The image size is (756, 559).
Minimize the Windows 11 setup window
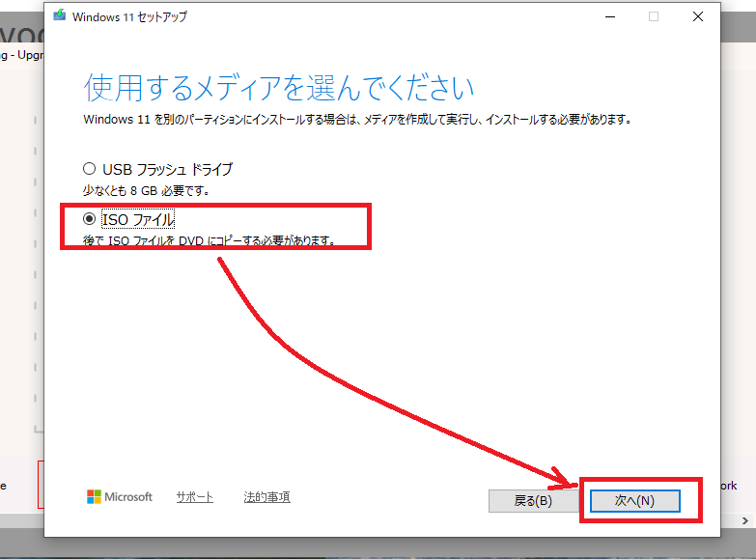[x=609, y=16]
